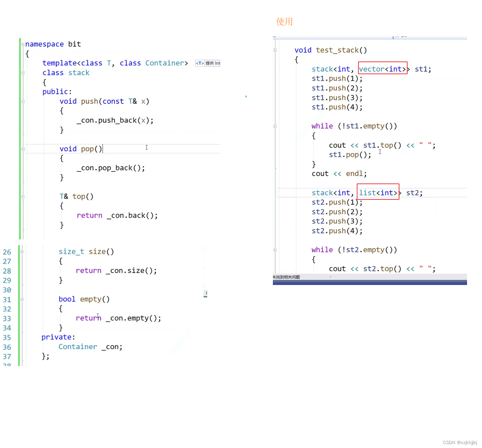Click the 'st1.push(4);' line

coord(337,107)
